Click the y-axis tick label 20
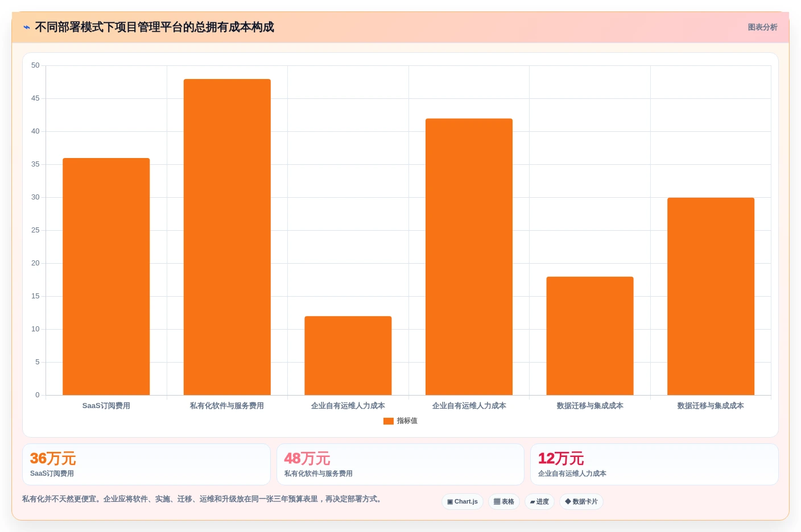 [x=35, y=263]
